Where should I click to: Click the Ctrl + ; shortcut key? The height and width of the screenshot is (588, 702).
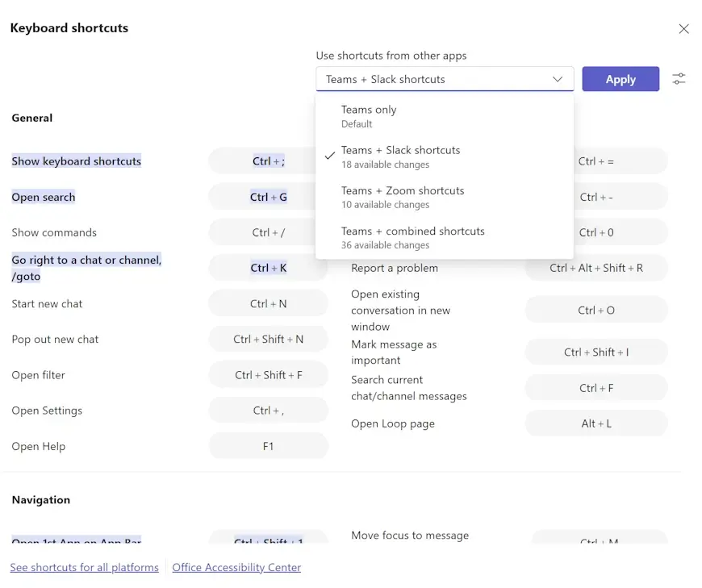point(268,161)
